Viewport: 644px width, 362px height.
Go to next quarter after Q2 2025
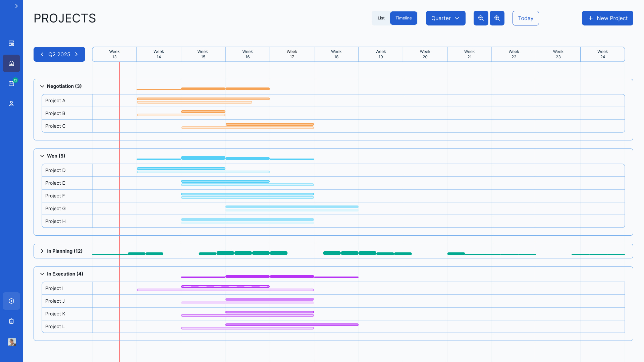tap(76, 54)
